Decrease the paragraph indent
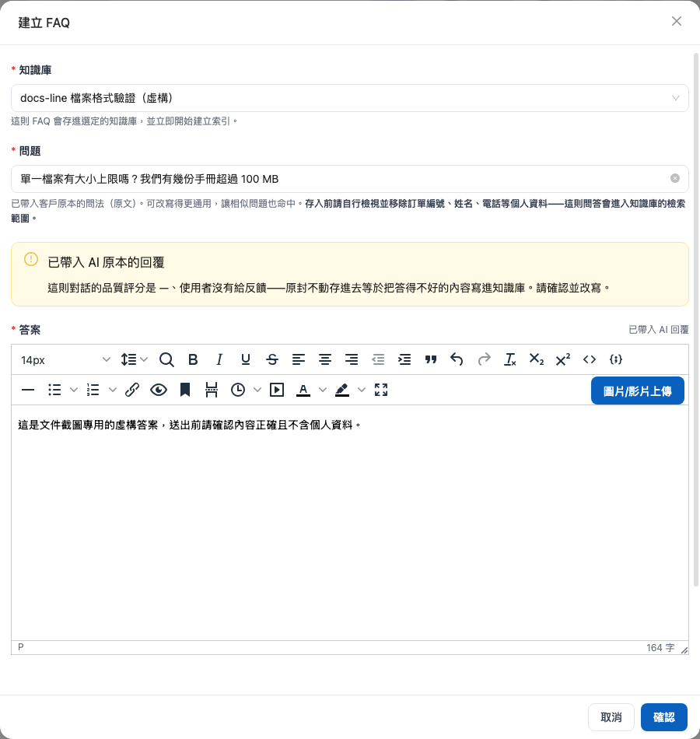The width and height of the screenshot is (700, 739). tap(378, 359)
